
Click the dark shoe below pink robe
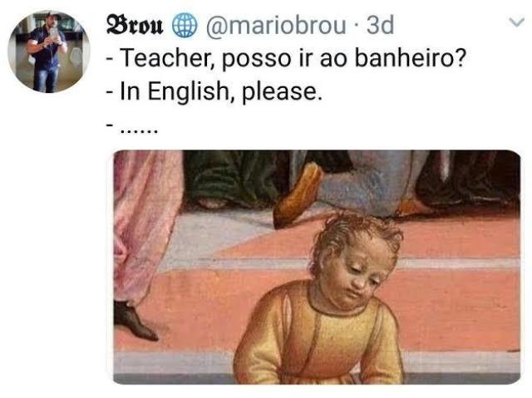tap(135, 321)
